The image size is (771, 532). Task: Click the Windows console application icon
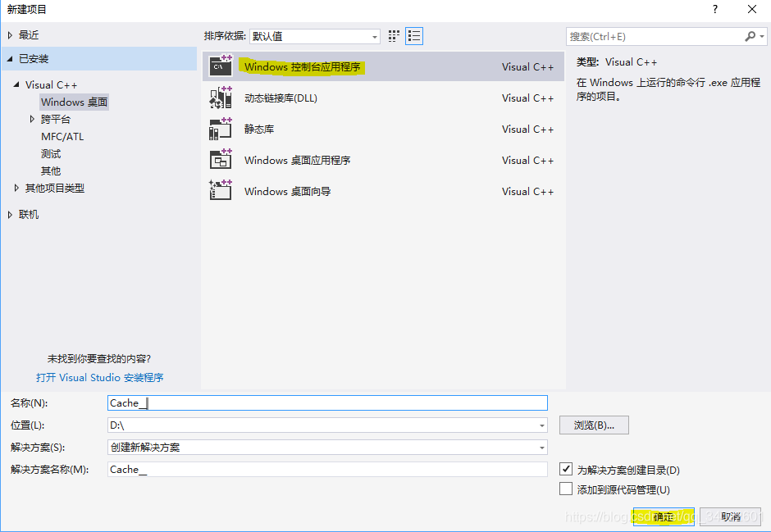(221, 66)
